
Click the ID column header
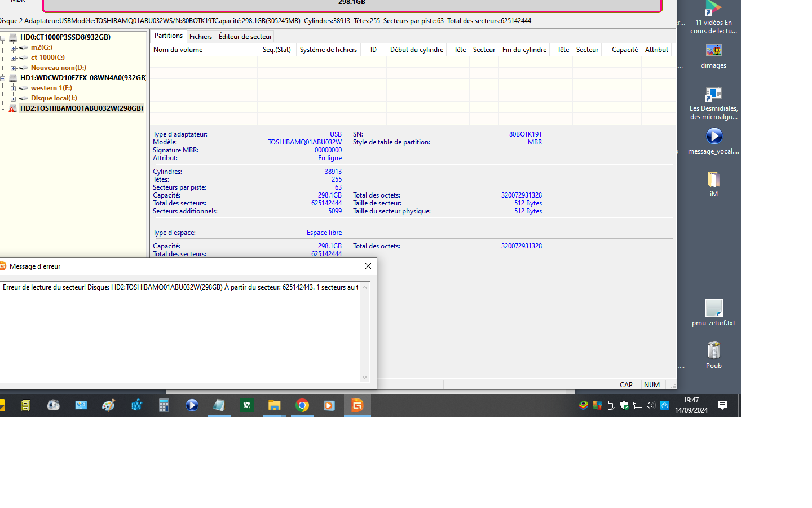click(373, 50)
